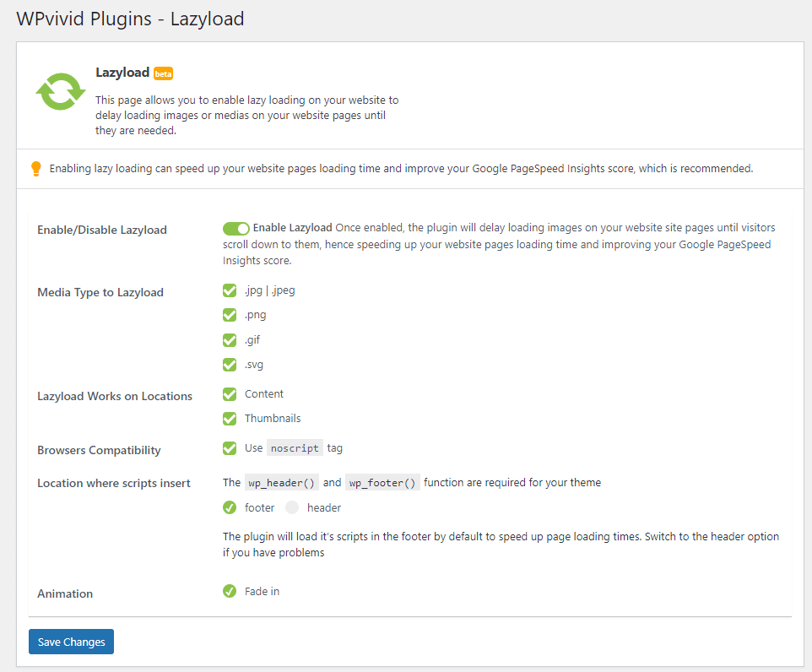The width and height of the screenshot is (812, 672).
Task: Toggle the Use noscript tag checkbox
Action: click(230, 448)
